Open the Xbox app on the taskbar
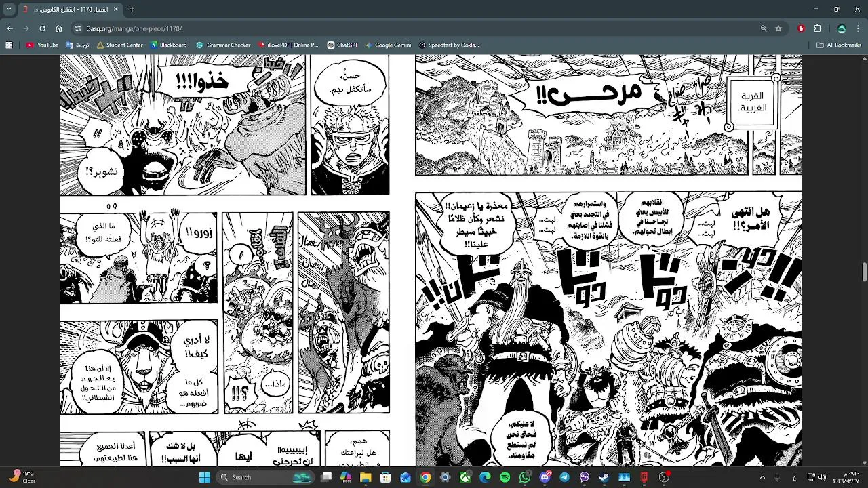 465,477
